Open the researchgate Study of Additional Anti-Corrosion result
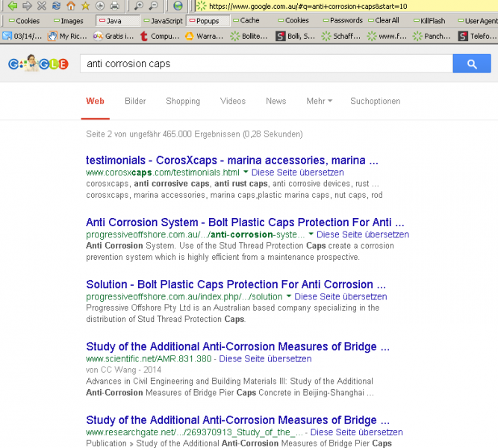 click(237, 420)
